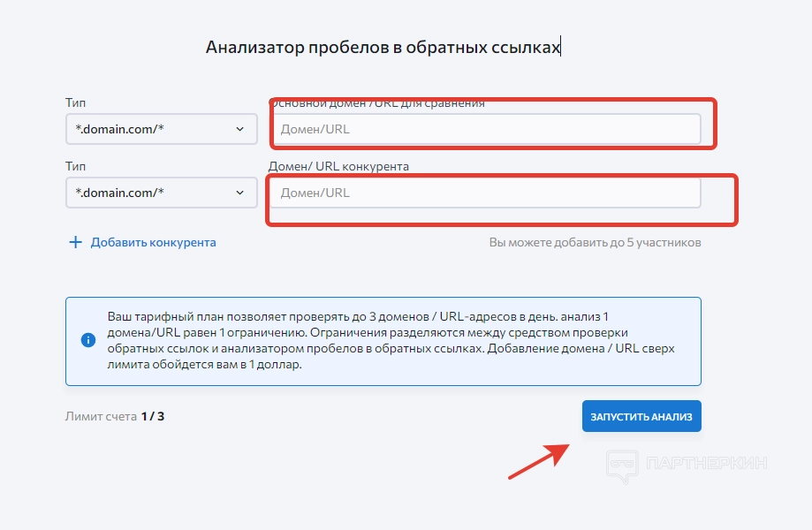The width and height of the screenshot is (812, 530).
Task: Click the Анализатор пробелов в обратных ссылках heading
Action: (x=383, y=47)
